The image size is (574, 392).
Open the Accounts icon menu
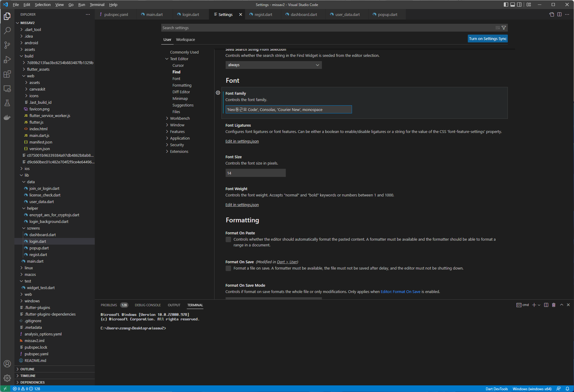click(7, 364)
